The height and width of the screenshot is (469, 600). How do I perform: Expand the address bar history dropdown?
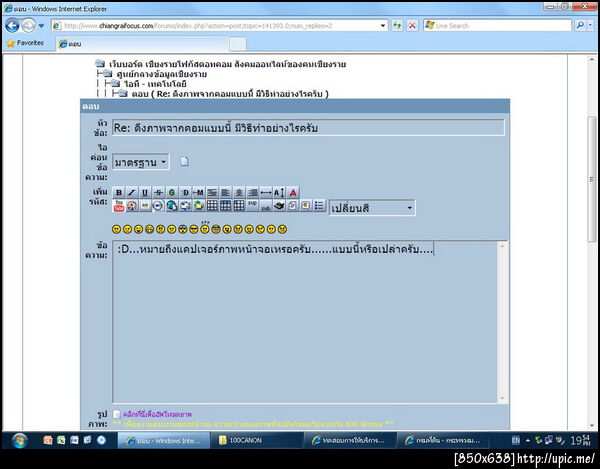click(383, 26)
